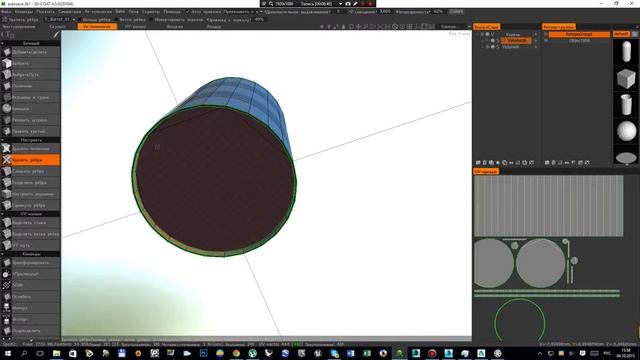The image size is (640, 360).
Task: Hide the second retopo group
Action: click(x=546, y=41)
